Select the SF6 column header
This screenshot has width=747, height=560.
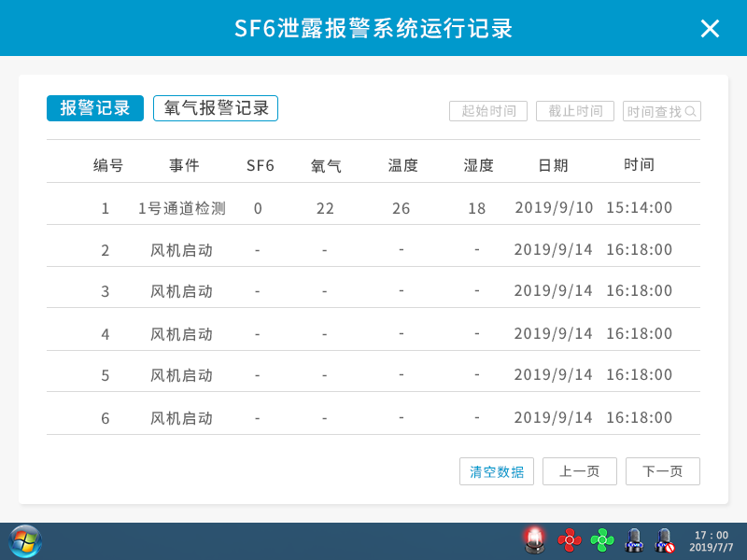coord(261,165)
